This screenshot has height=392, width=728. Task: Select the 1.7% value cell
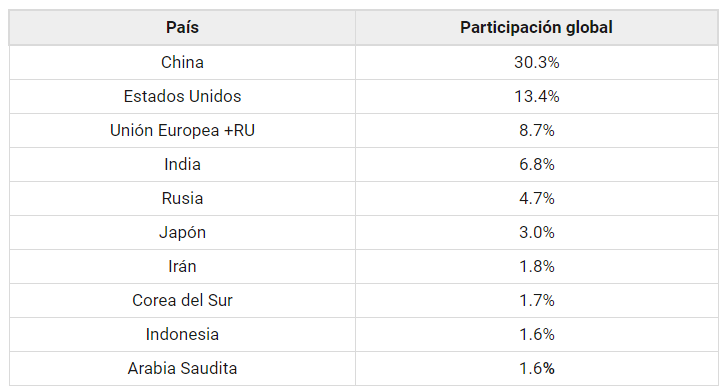(536, 301)
